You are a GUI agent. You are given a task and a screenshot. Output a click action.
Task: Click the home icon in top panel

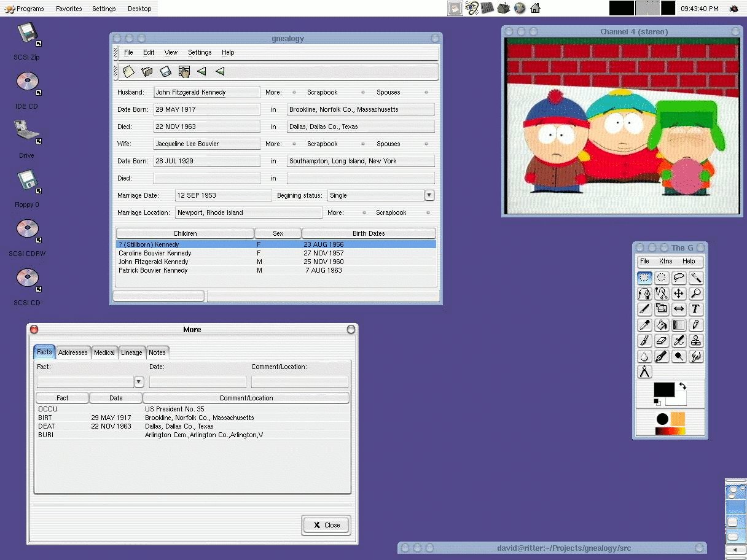tap(536, 8)
